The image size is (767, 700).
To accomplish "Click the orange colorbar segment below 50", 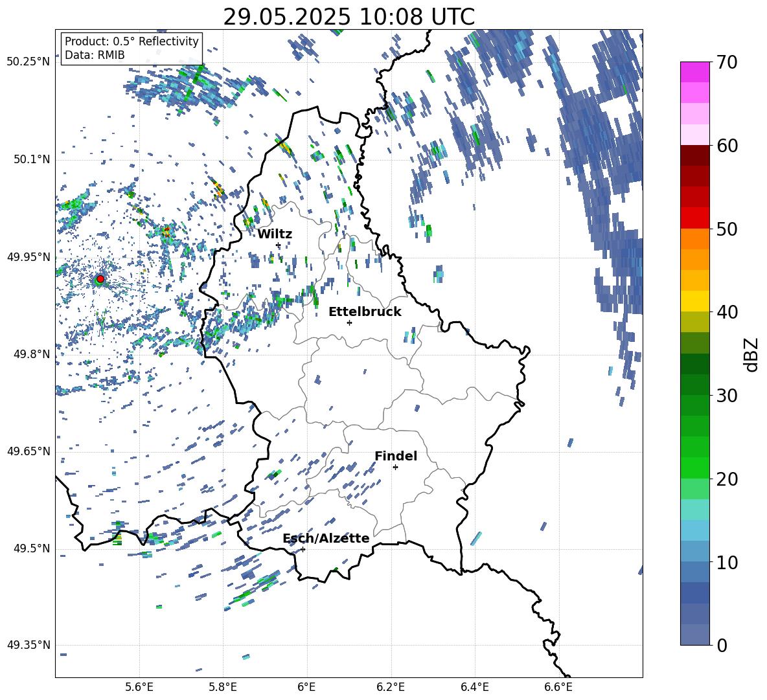I will (x=694, y=239).
